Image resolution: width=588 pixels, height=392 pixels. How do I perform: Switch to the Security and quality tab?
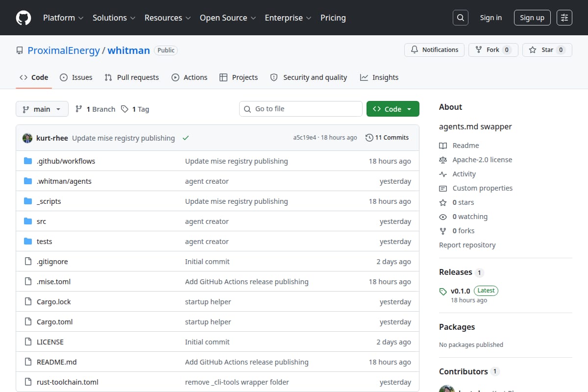pos(309,77)
